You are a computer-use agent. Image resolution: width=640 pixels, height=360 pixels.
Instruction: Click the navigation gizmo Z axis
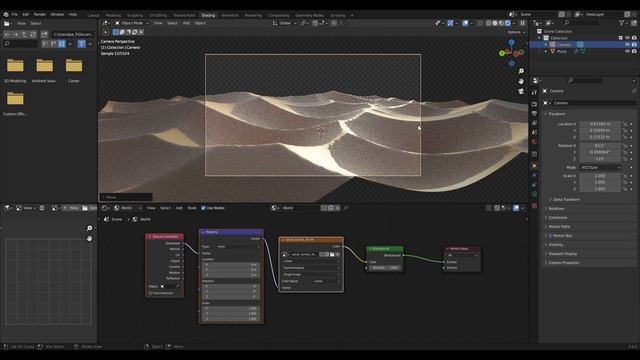[511, 42]
